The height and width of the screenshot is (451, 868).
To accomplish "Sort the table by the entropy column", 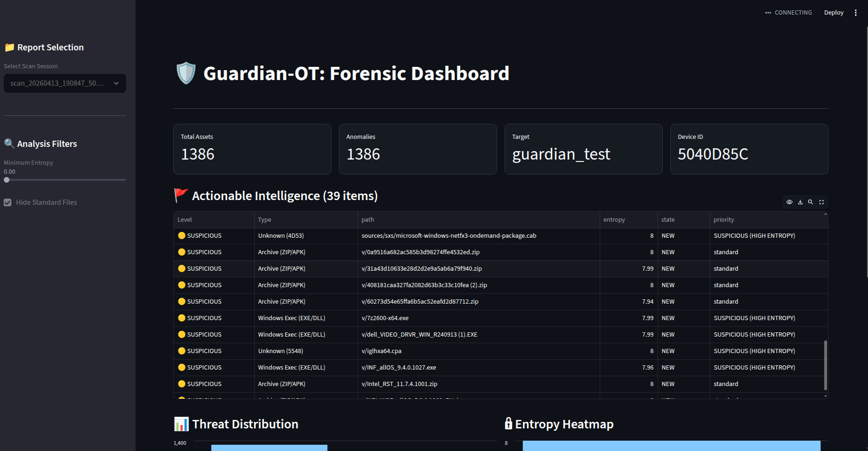I will (614, 219).
